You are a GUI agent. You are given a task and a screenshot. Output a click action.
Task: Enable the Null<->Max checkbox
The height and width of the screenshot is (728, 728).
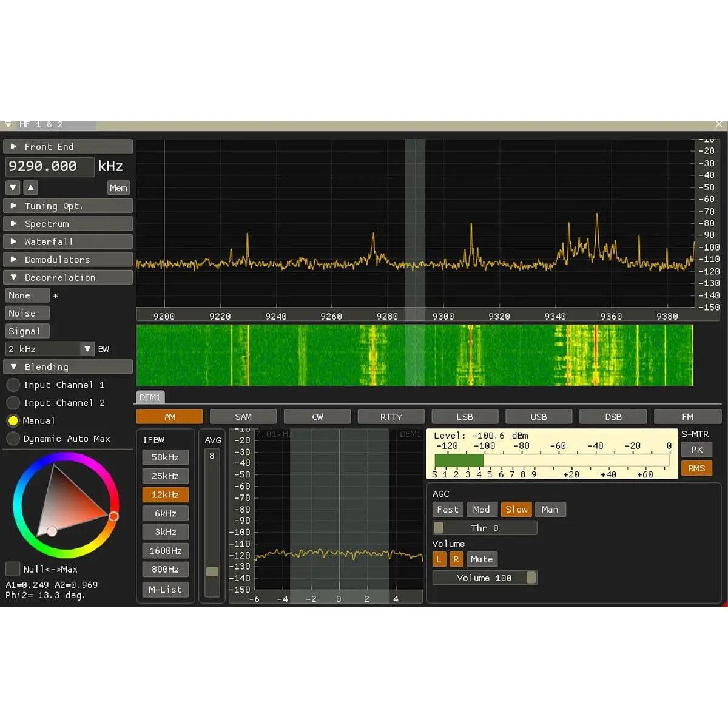13,569
